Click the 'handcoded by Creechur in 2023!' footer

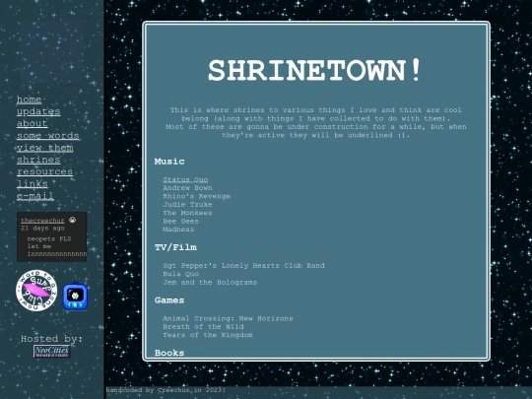click(x=166, y=390)
